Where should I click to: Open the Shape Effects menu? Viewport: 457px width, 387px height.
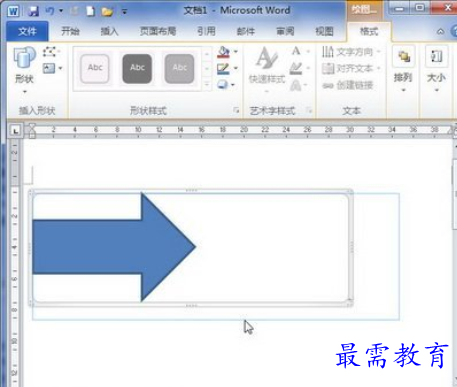click(226, 85)
